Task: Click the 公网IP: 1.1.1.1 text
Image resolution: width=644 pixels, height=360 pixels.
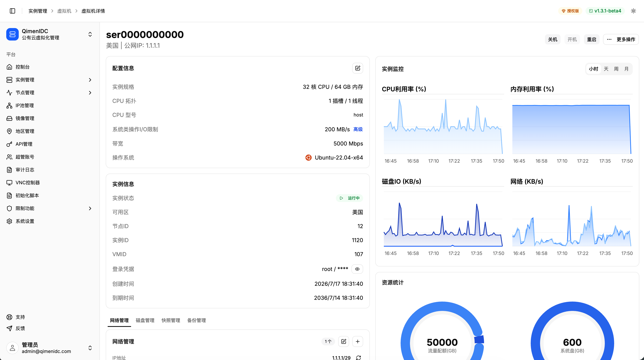Action: click(142, 46)
